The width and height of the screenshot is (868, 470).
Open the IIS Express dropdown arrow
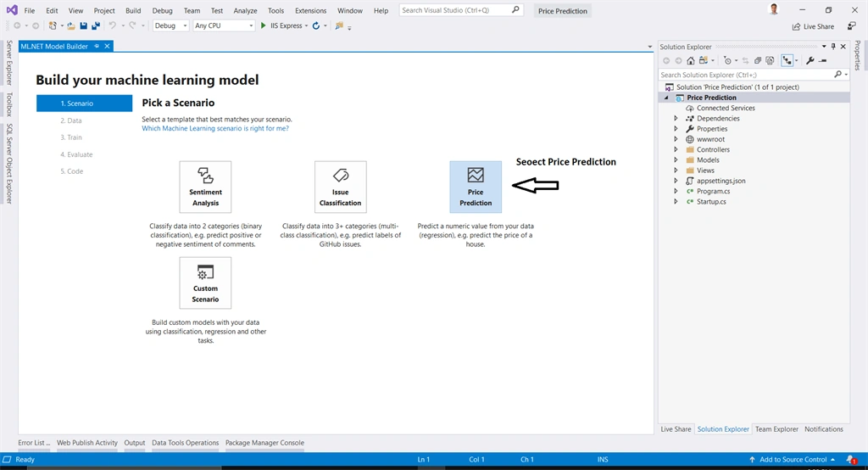coord(306,26)
